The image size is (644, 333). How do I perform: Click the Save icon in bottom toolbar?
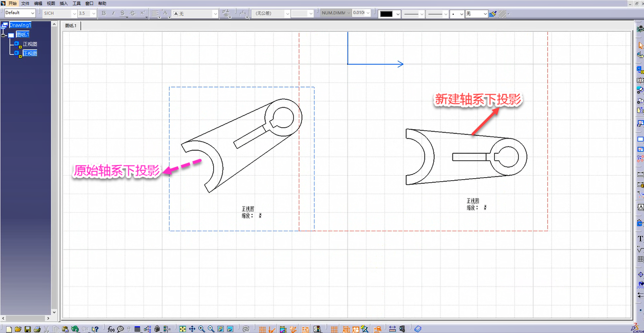[x=28, y=329]
